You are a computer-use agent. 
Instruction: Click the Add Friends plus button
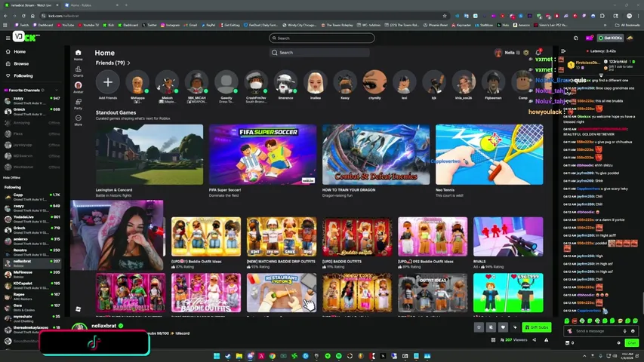[x=108, y=82]
